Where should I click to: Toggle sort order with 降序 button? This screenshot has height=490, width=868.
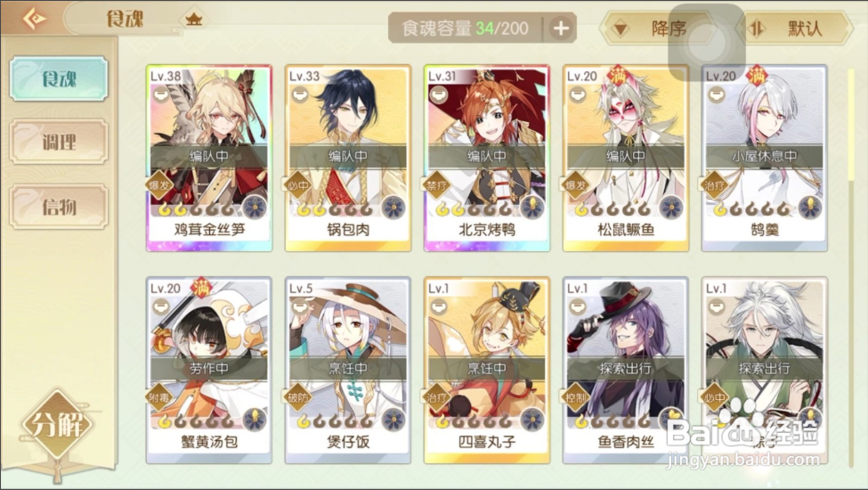(x=658, y=29)
